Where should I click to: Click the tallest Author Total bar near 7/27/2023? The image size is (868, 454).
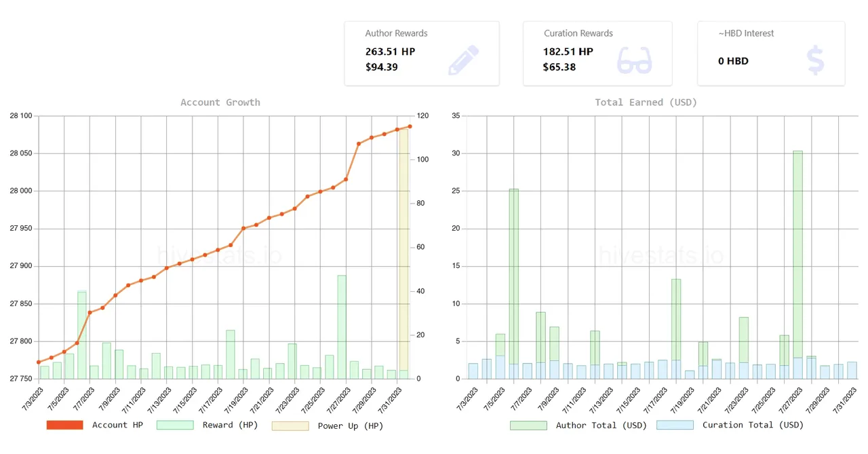click(798, 254)
